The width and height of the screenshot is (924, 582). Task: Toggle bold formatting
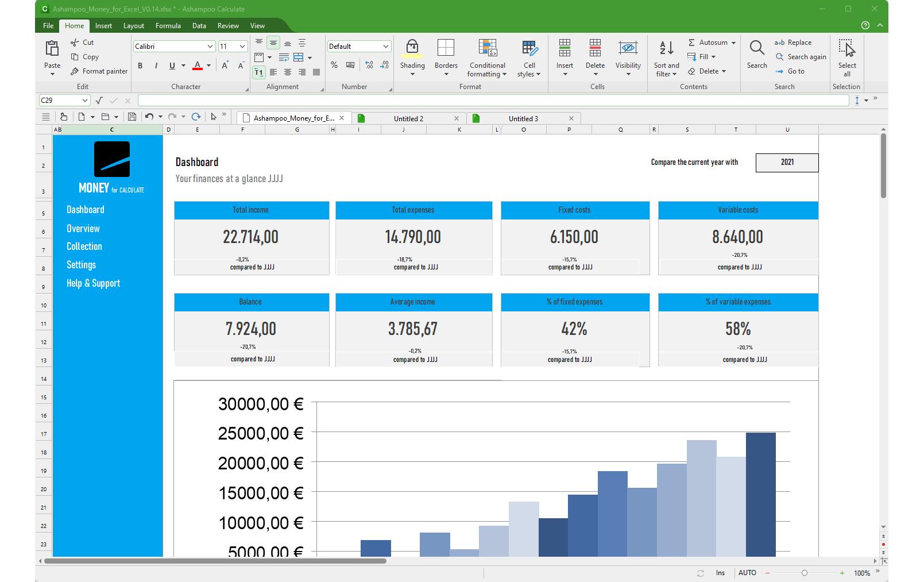pos(140,66)
